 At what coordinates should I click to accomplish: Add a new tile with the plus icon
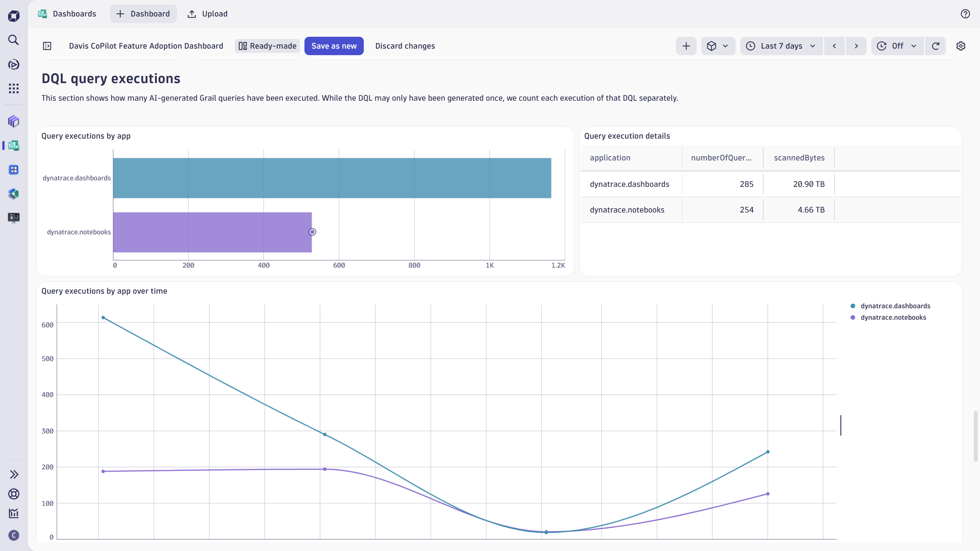point(686,46)
